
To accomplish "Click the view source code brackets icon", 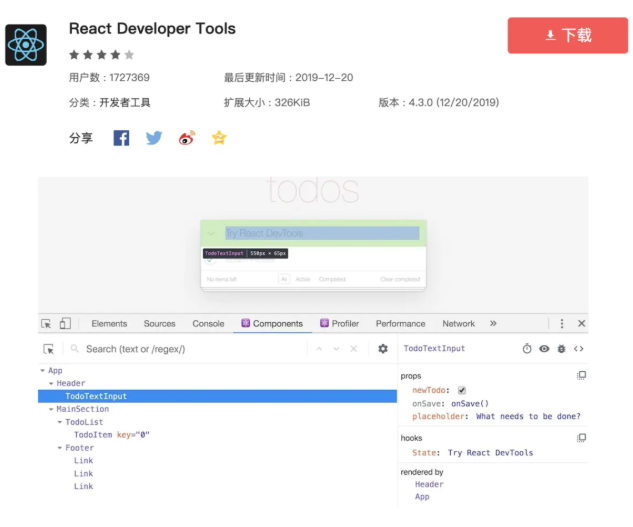I will pyautogui.click(x=579, y=349).
